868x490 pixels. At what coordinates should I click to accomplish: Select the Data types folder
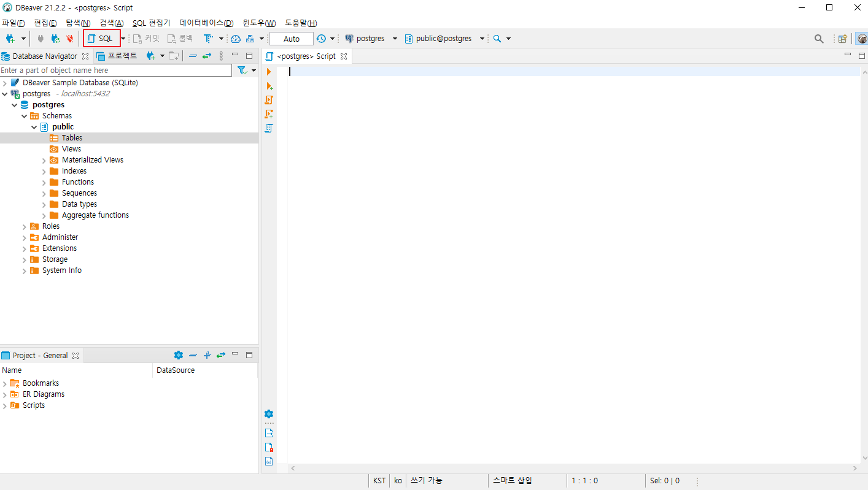tap(79, 204)
